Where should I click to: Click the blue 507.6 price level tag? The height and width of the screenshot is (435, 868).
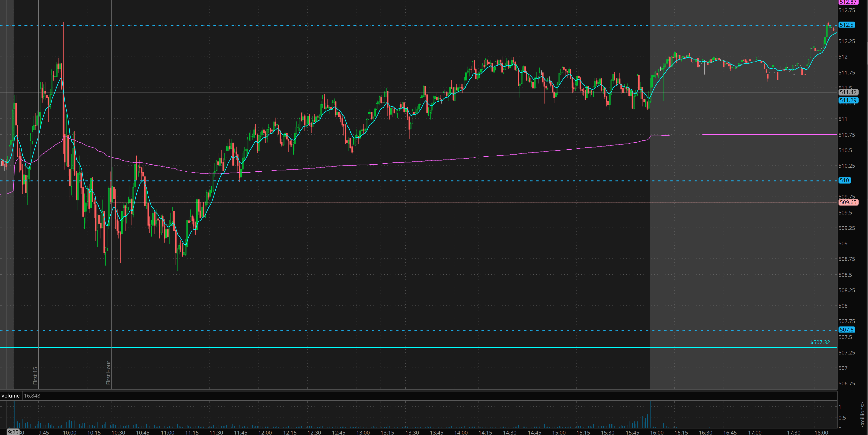846,330
